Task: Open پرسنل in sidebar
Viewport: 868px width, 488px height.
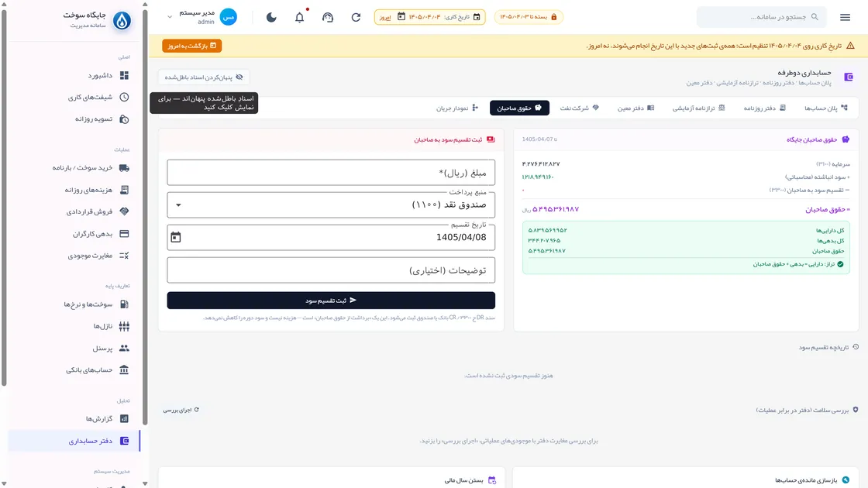Action: pos(74,348)
